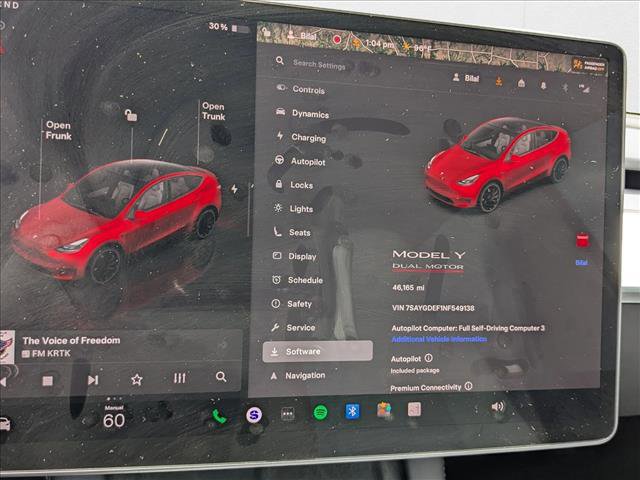This screenshot has width=640, height=480.
Task: Open Bluetooth app from the dock
Action: pos(353,411)
